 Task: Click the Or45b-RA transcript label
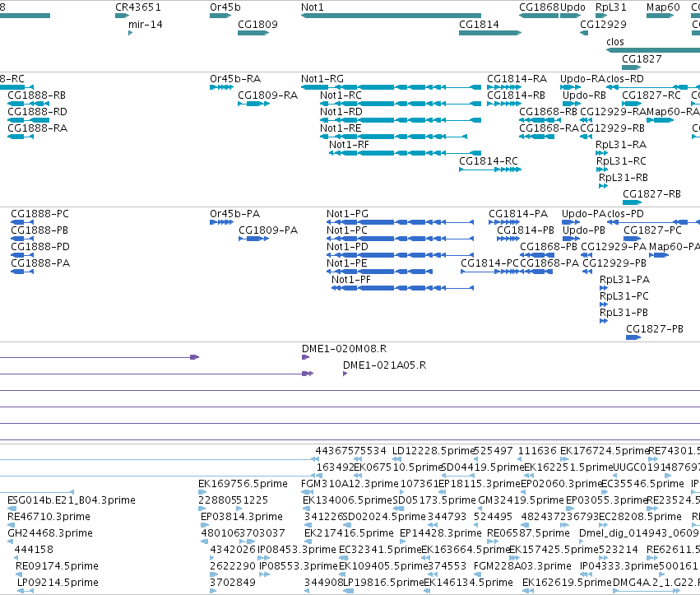[235, 79]
